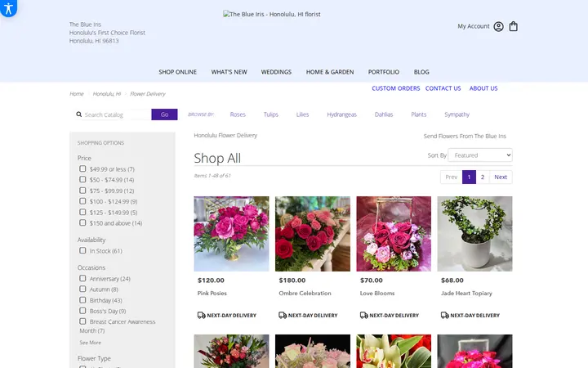Check Breast Cancer Awareness Month filter
588x368 pixels.
pyautogui.click(x=82, y=321)
